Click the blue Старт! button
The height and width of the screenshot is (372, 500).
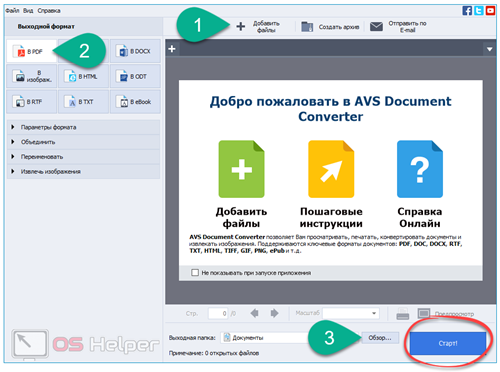(x=448, y=343)
